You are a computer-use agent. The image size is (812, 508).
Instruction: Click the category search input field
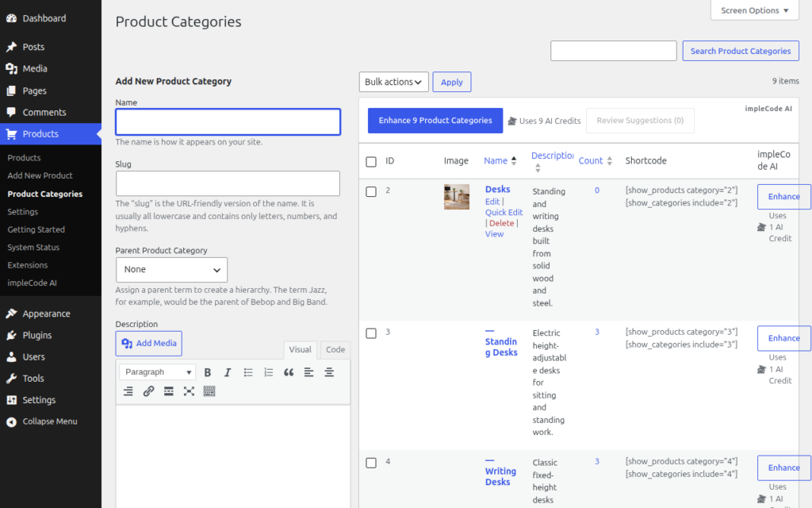click(613, 51)
